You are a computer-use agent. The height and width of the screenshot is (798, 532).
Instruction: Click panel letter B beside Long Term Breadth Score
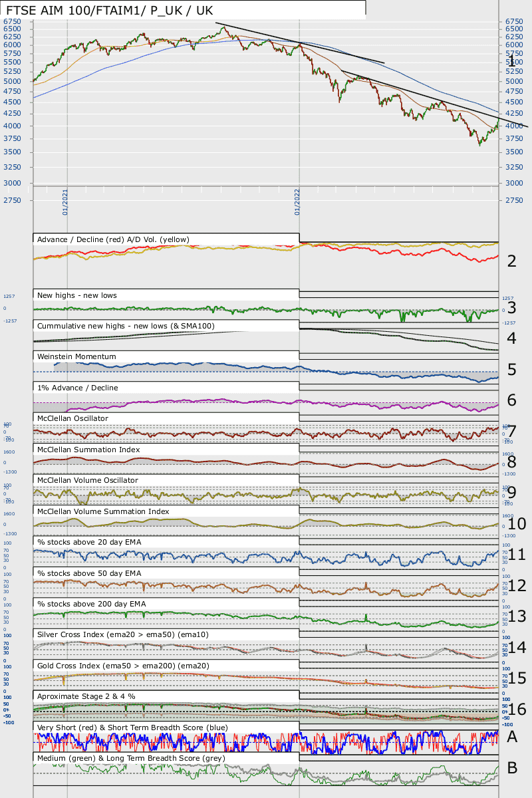point(512,768)
